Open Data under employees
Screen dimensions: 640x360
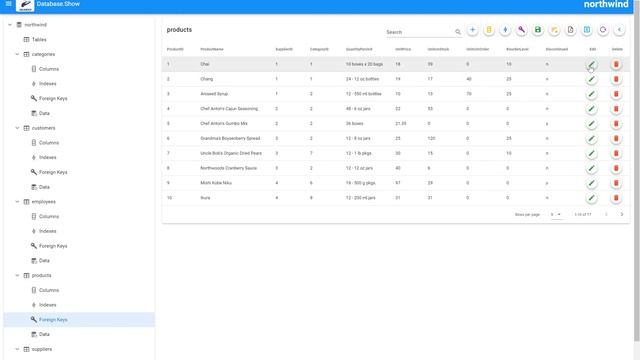point(44,260)
